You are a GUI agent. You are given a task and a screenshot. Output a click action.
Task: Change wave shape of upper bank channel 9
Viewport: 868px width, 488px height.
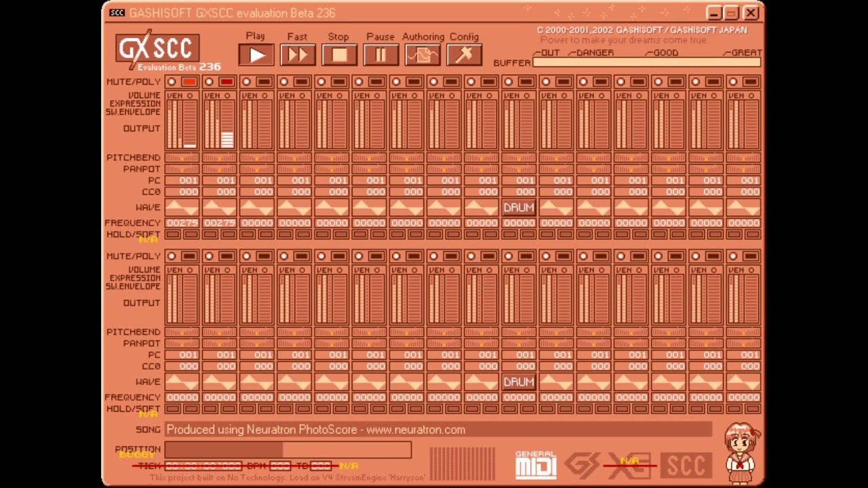pyautogui.click(x=481, y=207)
